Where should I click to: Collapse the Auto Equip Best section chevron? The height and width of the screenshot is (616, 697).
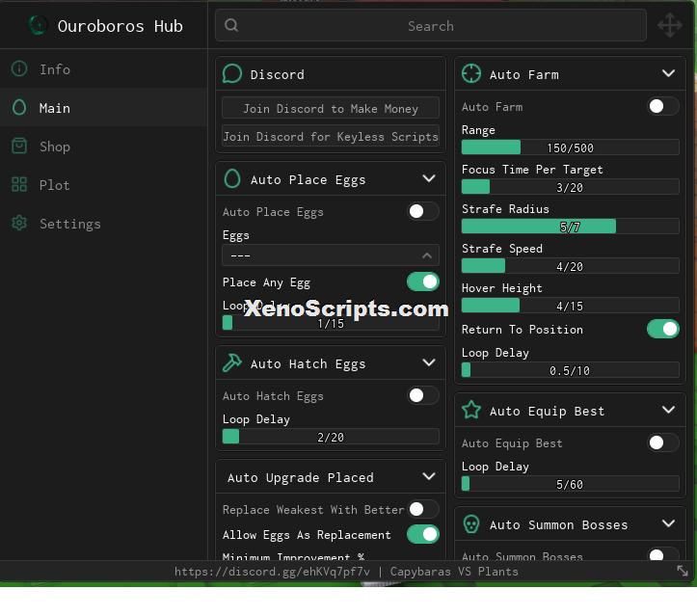pos(668,410)
